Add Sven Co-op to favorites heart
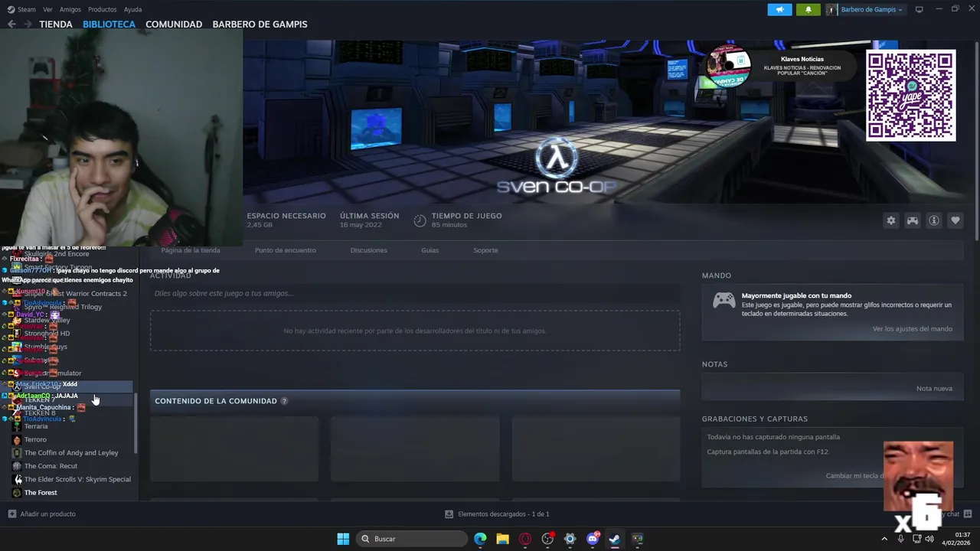980x551 pixels. (955, 220)
